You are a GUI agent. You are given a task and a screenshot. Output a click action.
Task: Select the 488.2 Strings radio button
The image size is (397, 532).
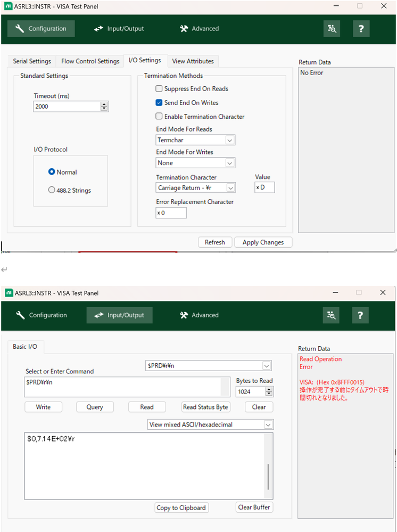[52, 190]
